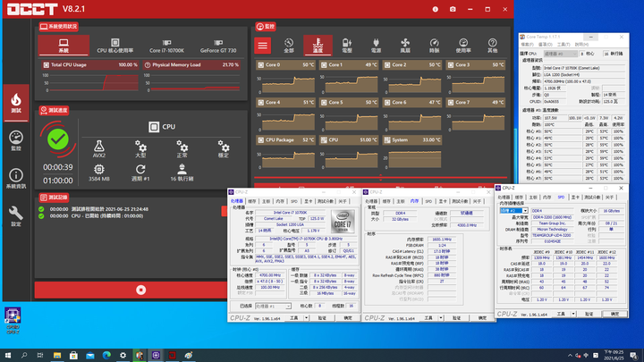Open File menu in Core Temp window
The image size is (644, 362).
[x=528, y=44]
